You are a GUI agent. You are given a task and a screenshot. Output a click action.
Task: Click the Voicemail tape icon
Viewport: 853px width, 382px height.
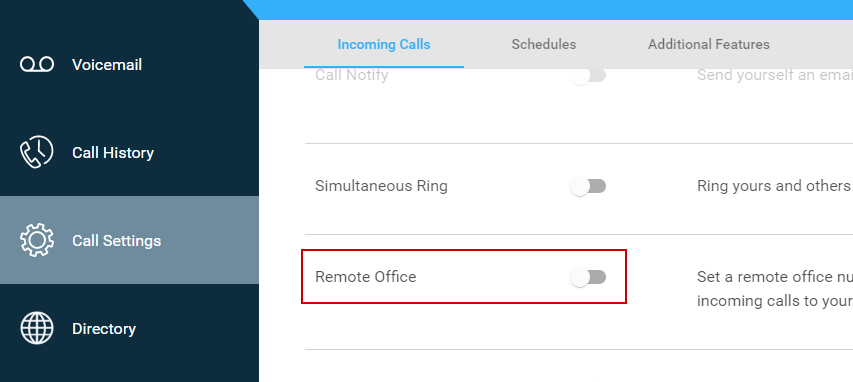(x=37, y=65)
